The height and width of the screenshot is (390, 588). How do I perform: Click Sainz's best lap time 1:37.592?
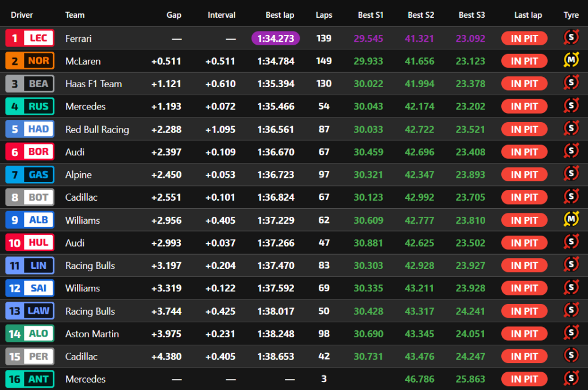point(276,288)
